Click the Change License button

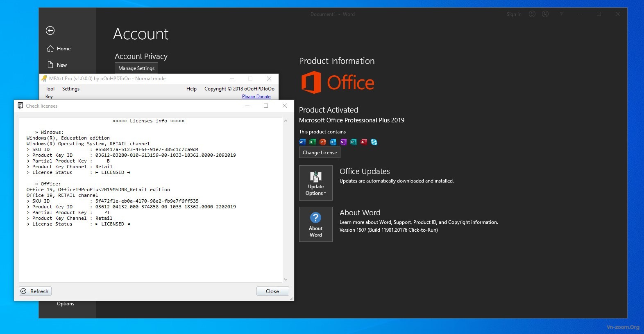(320, 153)
